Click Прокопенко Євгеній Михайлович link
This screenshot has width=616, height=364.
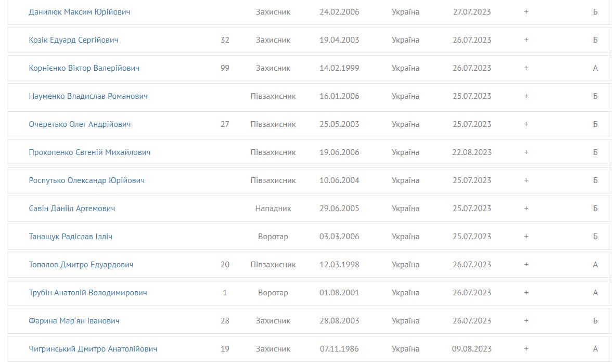pyautogui.click(x=89, y=152)
